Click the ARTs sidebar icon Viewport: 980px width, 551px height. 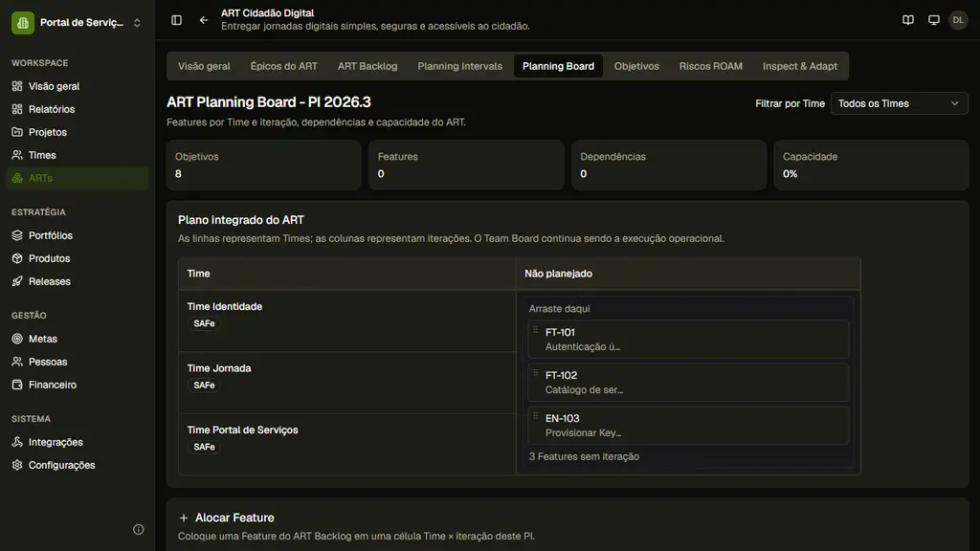coord(17,178)
